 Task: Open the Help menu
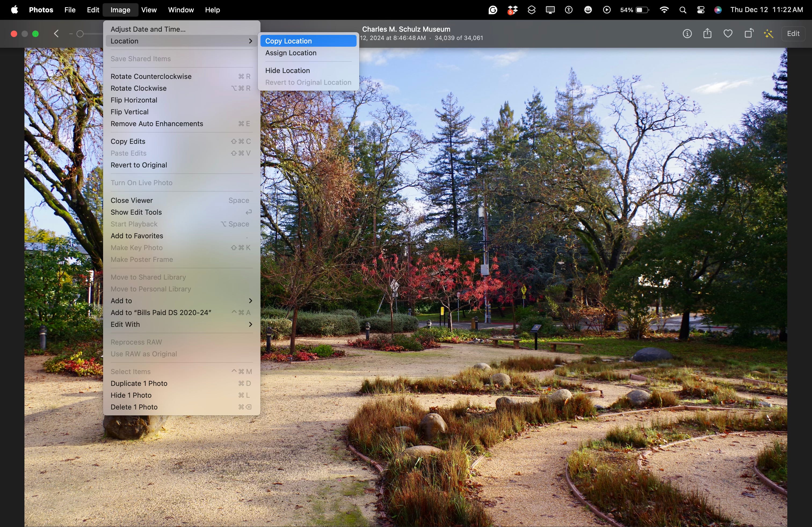(x=212, y=10)
